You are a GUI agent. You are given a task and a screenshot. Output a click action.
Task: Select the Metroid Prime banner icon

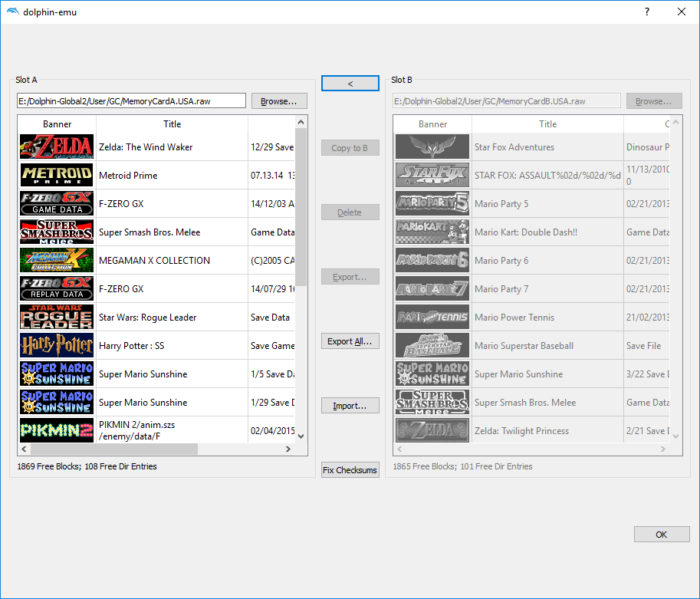pos(56,175)
